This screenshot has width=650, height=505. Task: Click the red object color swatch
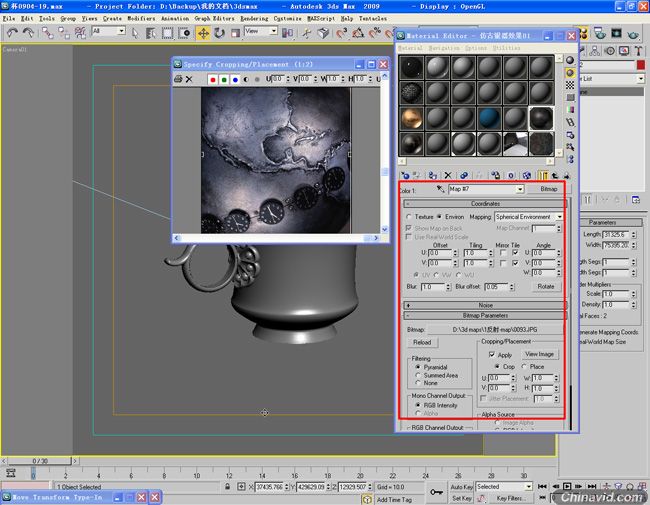tap(641, 66)
